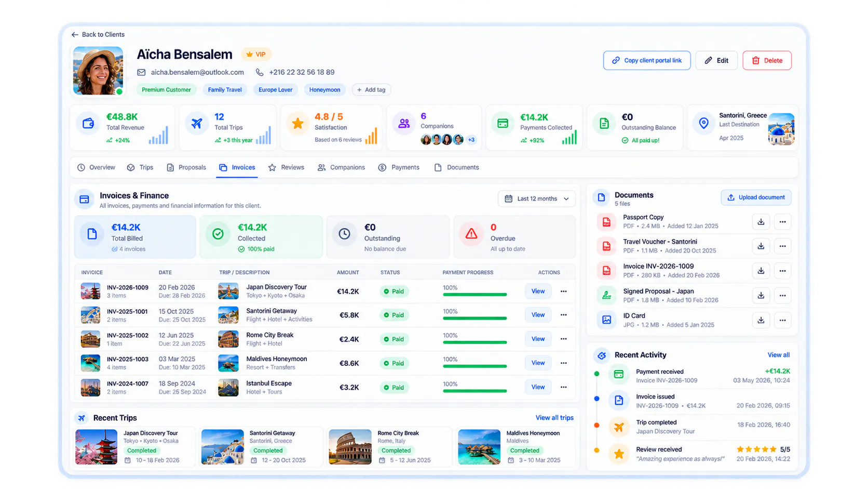The width and height of the screenshot is (868, 489).
Task: Click the phone icon next to number
Action: (260, 72)
